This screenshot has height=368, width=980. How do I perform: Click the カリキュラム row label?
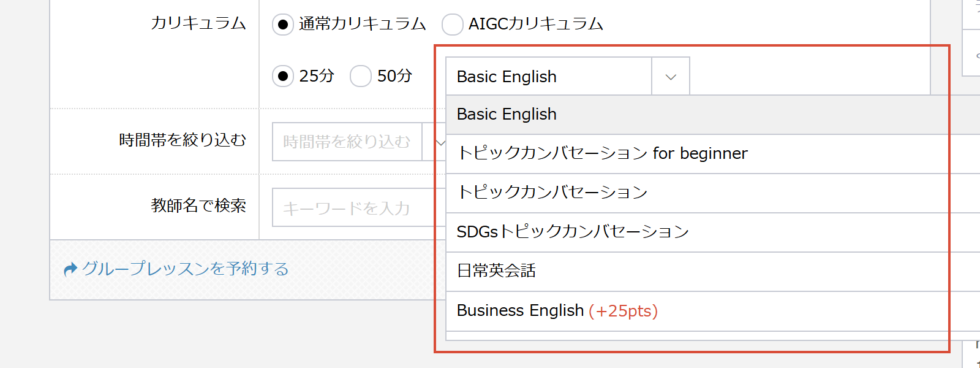198,24
